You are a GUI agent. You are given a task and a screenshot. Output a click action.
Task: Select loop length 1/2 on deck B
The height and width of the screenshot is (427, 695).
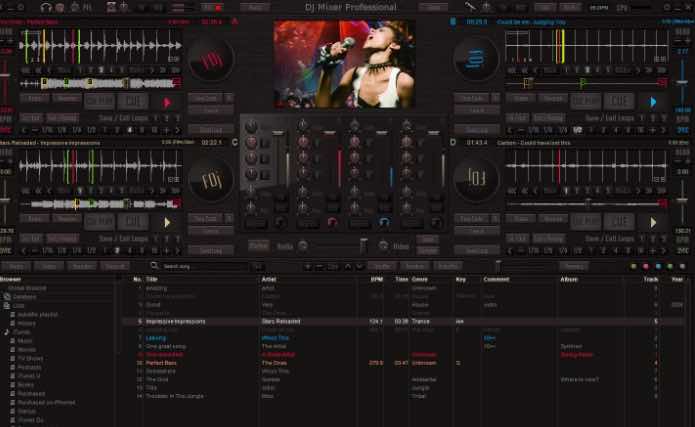(x=577, y=130)
